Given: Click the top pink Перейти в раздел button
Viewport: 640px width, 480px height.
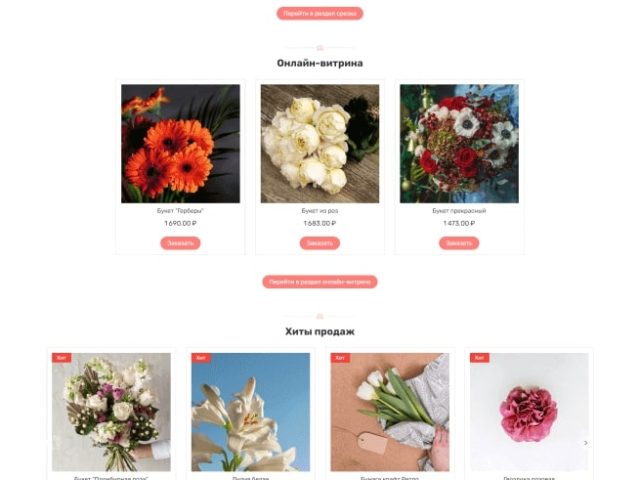Looking at the screenshot, I should coord(320,13).
